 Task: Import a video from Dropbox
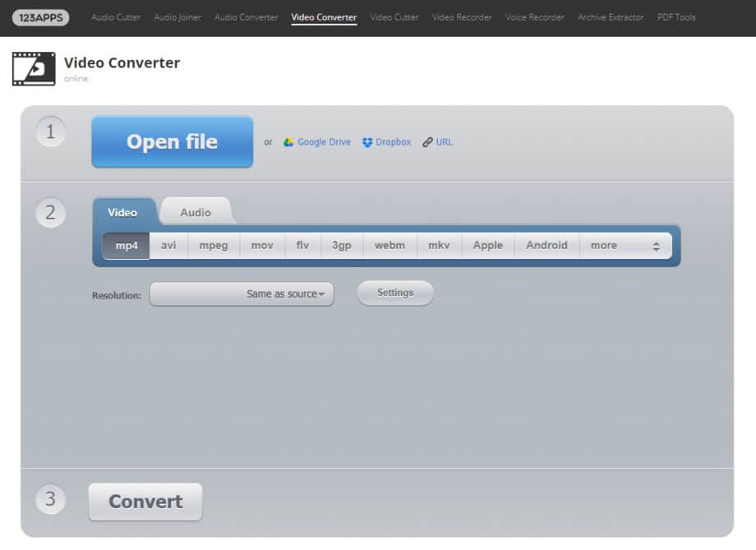[x=385, y=141]
